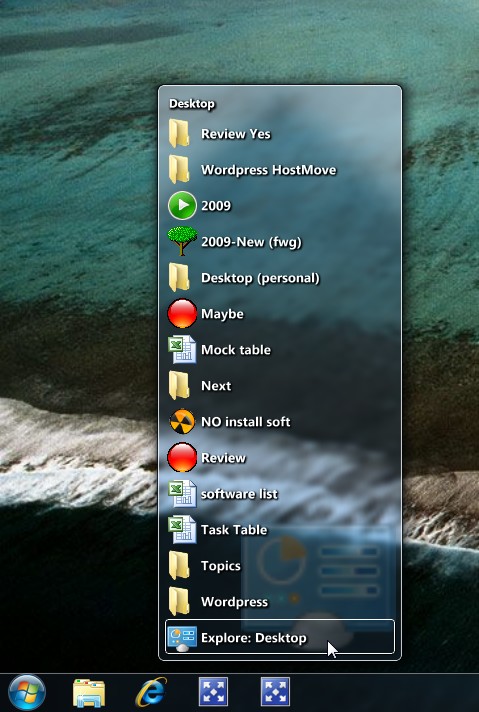Image resolution: width=479 pixels, height=712 pixels.
Task: Open the Task Table spreadsheet
Action: coord(280,529)
